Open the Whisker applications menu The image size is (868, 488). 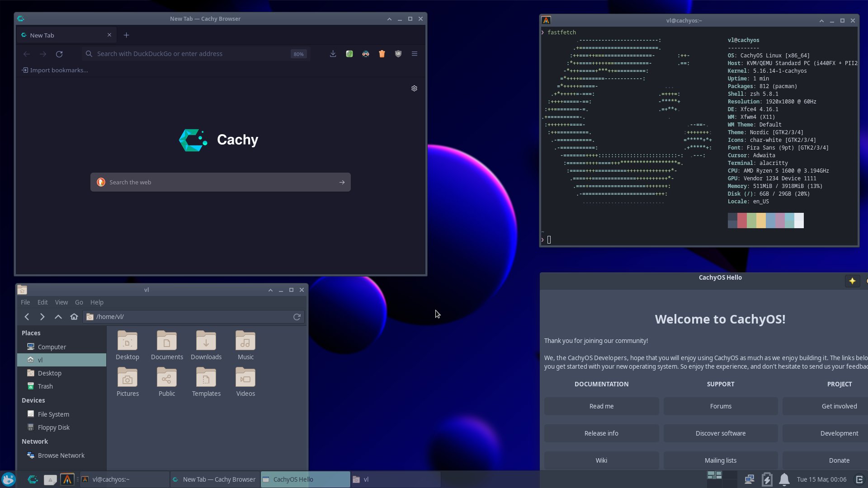click(x=9, y=479)
